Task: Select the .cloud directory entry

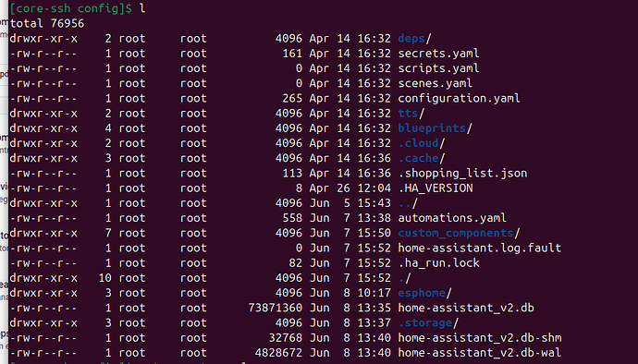Action: tap(418, 143)
